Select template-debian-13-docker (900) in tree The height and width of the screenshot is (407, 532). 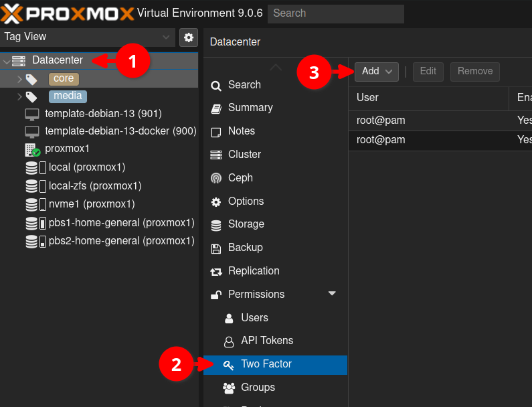(x=99, y=132)
